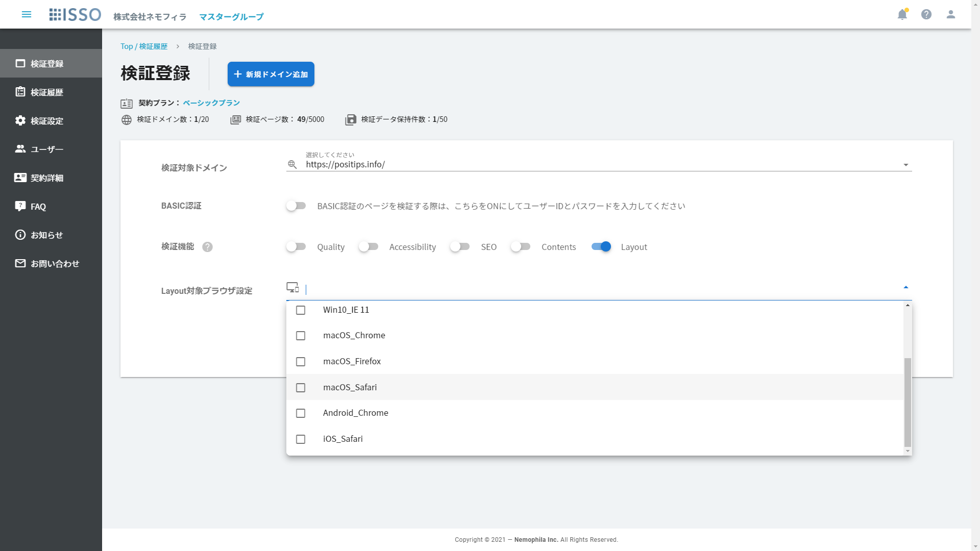This screenshot has height=551, width=980.
Task: Toggle the hamburger navigation menu
Action: (x=27, y=14)
